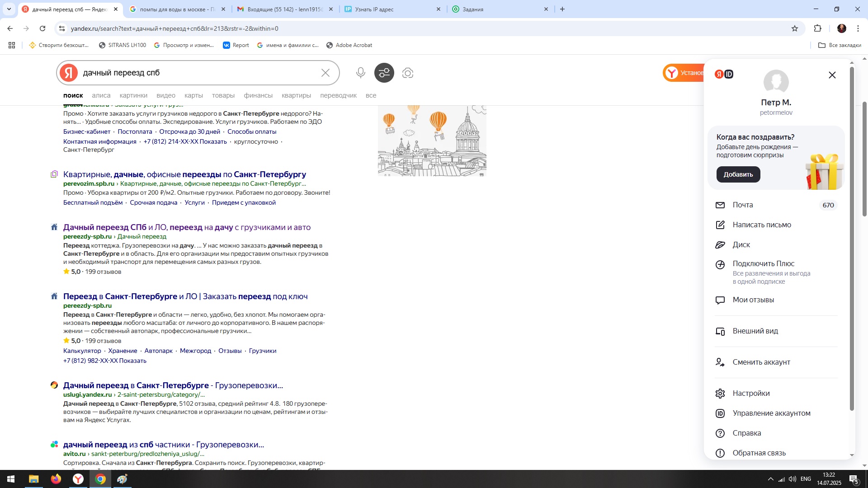Reload the page

(x=42, y=28)
